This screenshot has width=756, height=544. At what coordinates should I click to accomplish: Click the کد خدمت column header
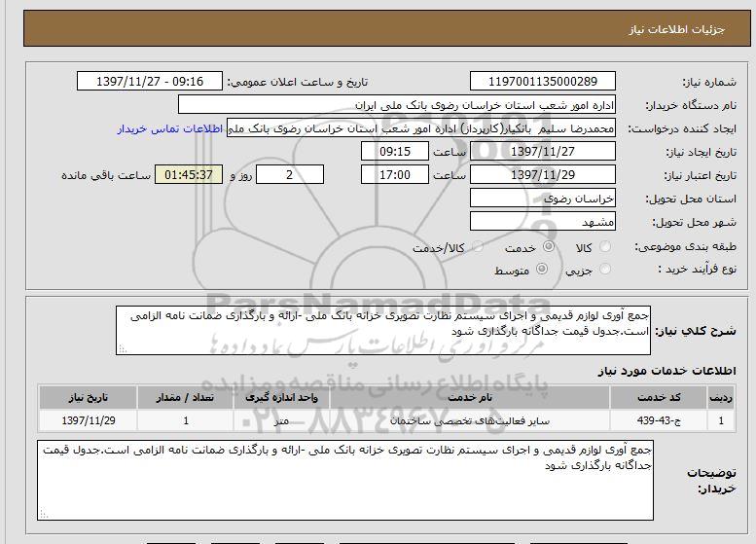click(659, 397)
